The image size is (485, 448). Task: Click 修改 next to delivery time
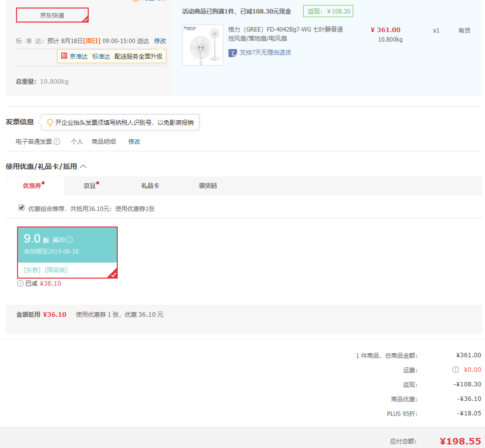tap(160, 41)
